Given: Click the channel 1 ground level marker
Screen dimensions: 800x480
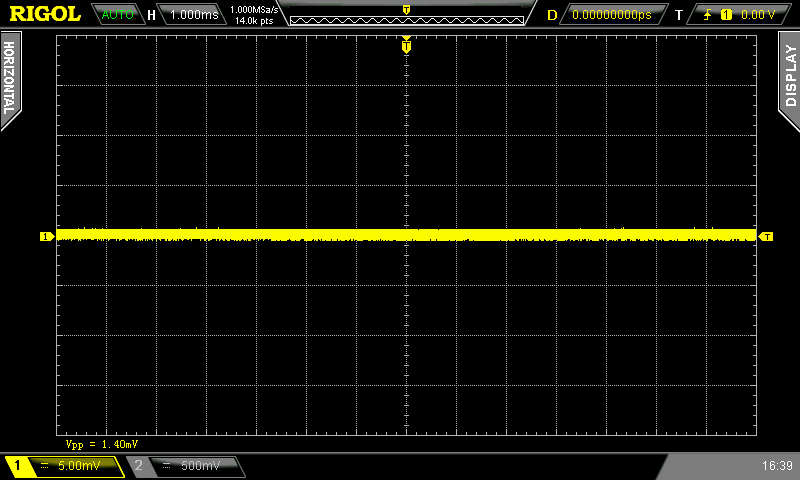Looking at the screenshot, I should pos(47,237).
